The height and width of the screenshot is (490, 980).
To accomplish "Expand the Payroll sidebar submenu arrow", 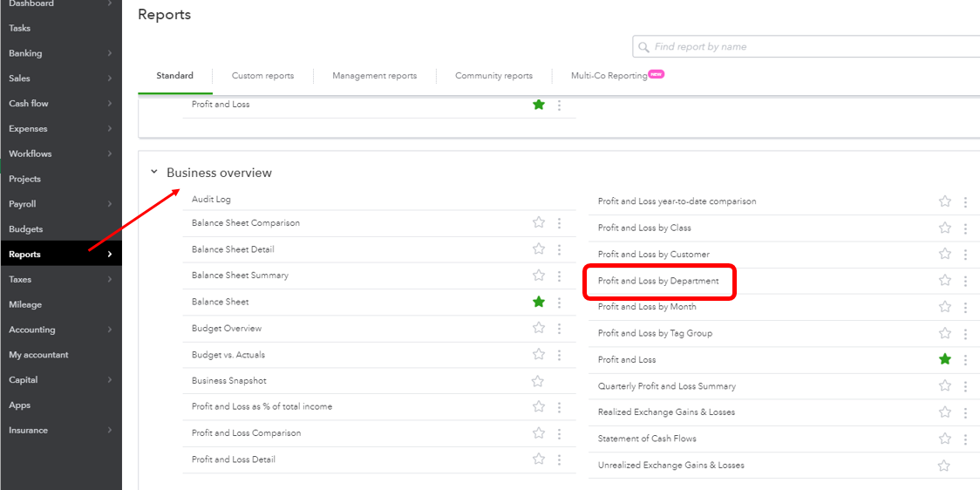I will [109, 204].
